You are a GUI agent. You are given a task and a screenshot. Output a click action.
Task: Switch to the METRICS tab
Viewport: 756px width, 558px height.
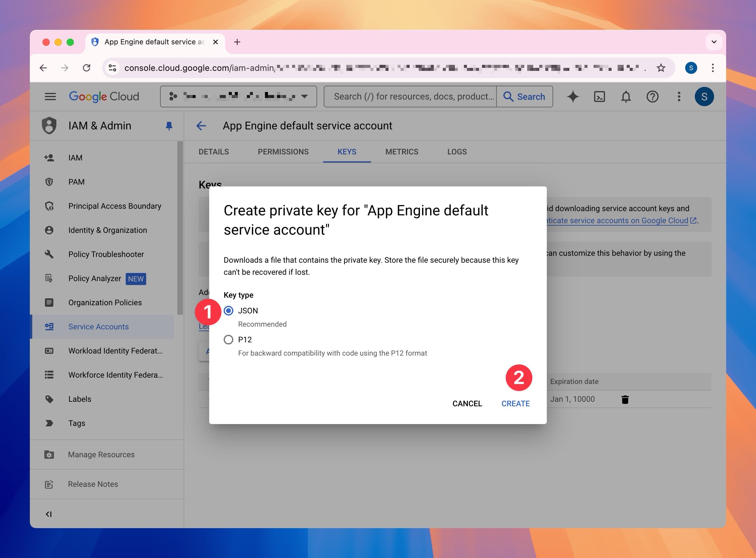tap(402, 152)
